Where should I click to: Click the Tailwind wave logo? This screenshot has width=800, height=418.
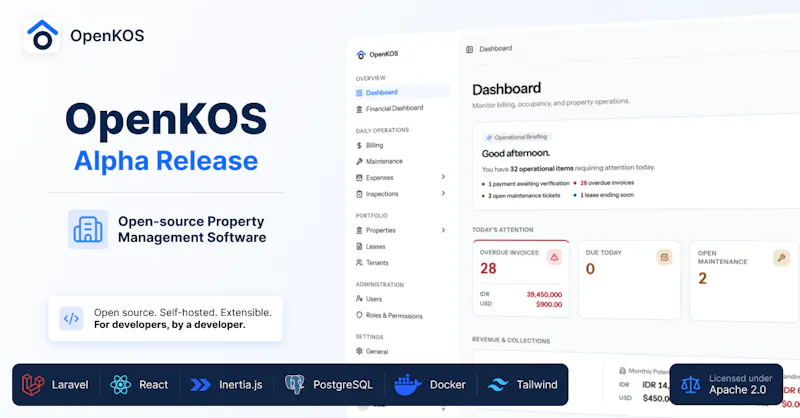(498, 385)
